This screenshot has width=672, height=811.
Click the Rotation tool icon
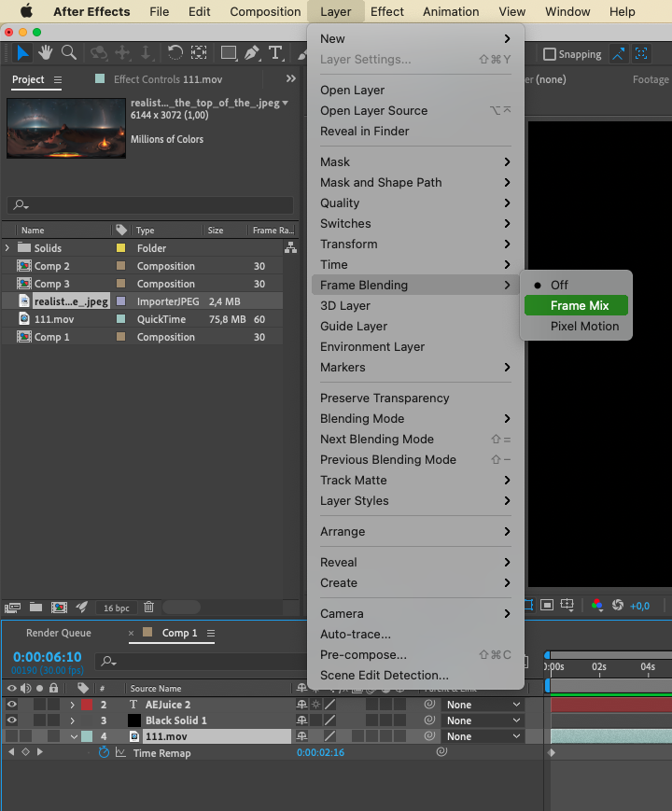pyautogui.click(x=175, y=53)
